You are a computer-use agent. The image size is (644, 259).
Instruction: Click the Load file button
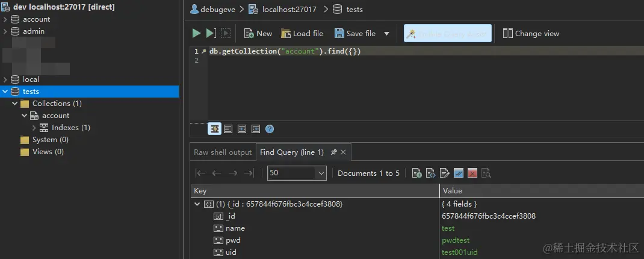(302, 34)
